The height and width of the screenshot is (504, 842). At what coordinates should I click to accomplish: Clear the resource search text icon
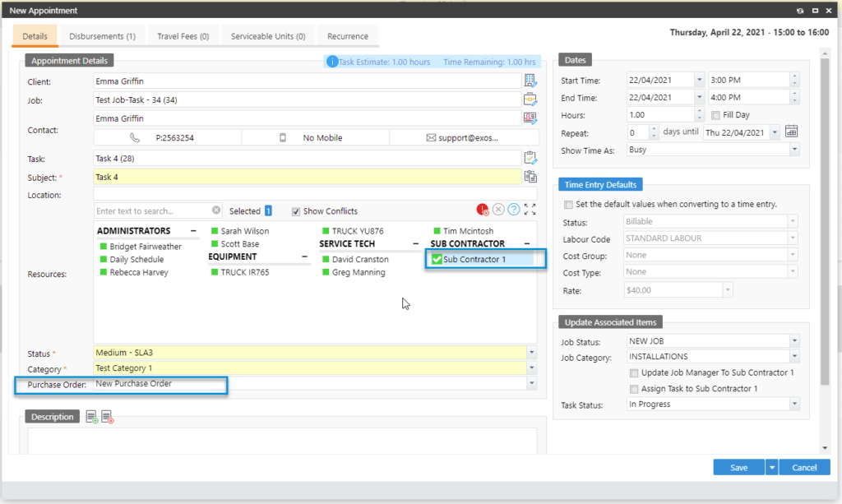point(216,210)
